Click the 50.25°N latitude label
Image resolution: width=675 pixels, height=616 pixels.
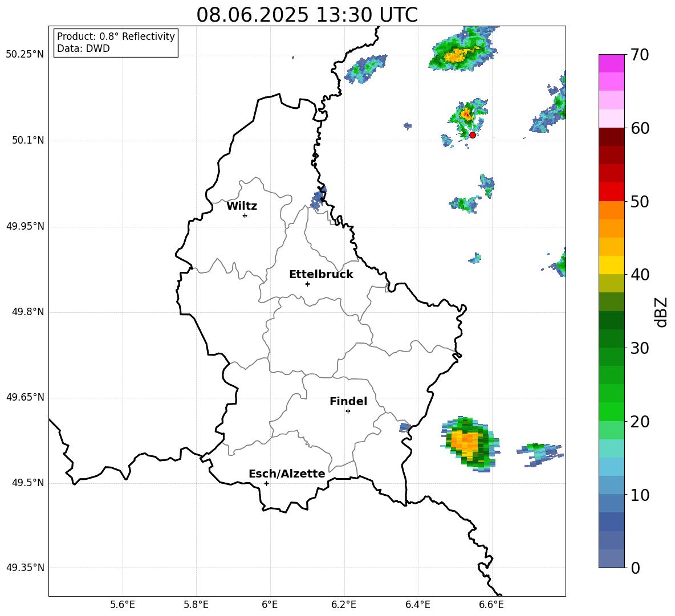(x=25, y=55)
